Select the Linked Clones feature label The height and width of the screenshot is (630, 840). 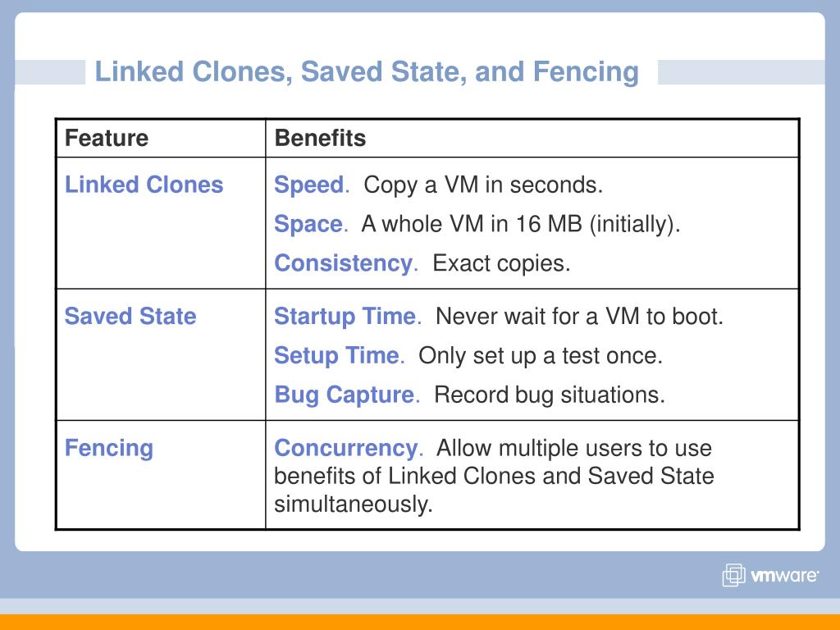tap(144, 185)
